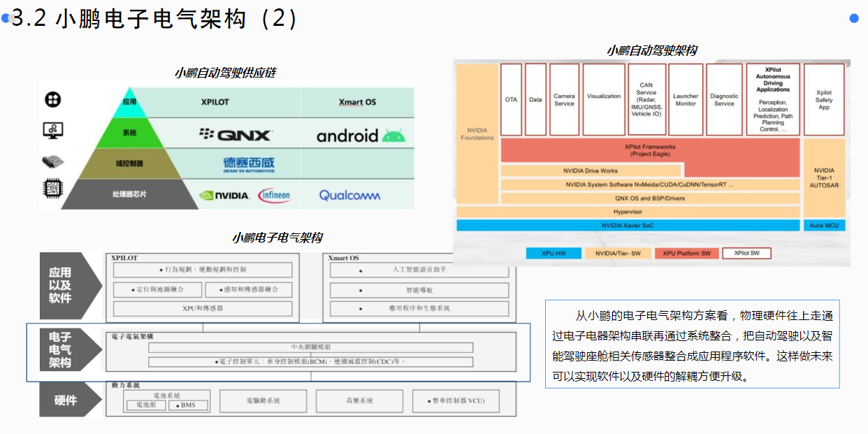Click the XPU和傳感器 box
The width and height of the screenshot is (868, 434).
pos(203,308)
